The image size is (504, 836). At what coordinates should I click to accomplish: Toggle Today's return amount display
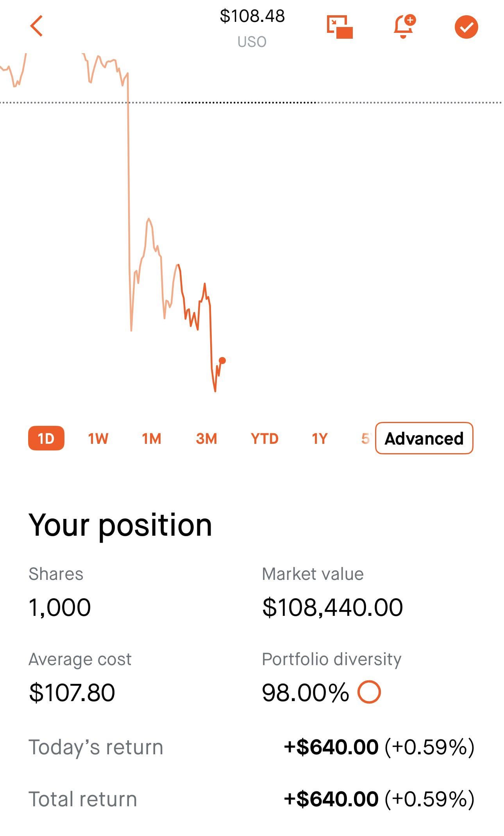(x=379, y=747)
